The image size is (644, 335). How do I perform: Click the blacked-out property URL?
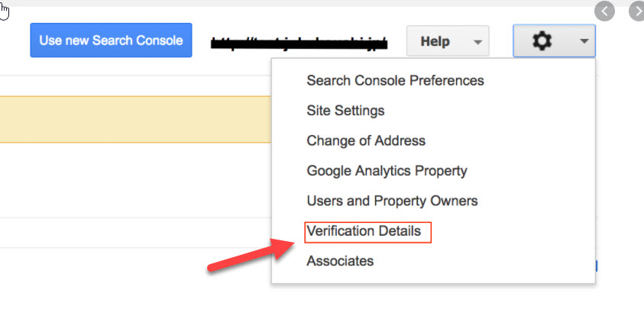(299, 42)
